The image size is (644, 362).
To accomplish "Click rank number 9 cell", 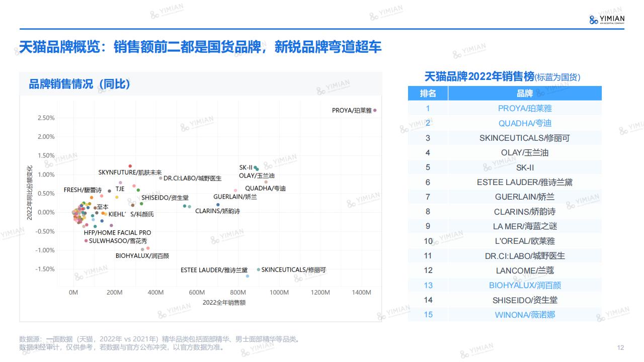I will click(428, 226).
